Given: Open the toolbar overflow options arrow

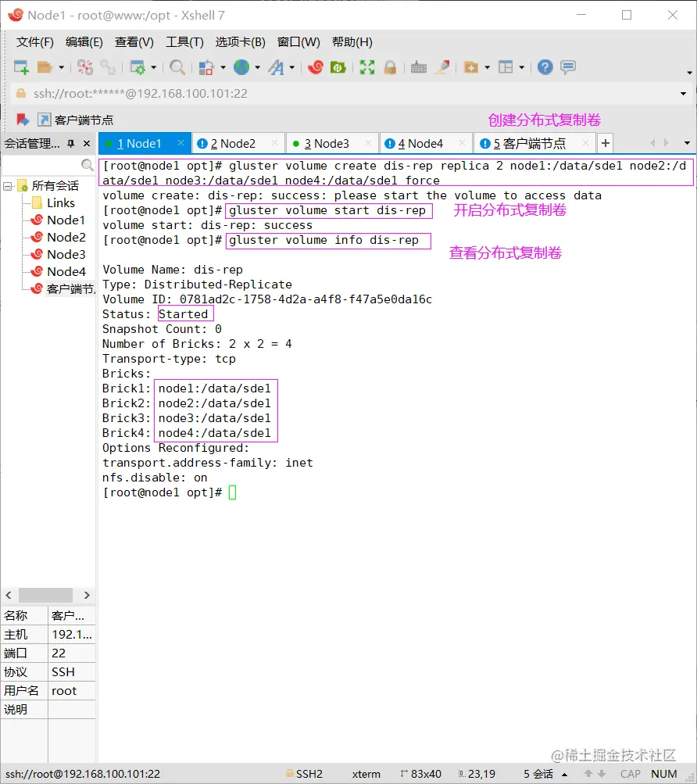Looking at the screenshot, I should [x=689, y=73].
